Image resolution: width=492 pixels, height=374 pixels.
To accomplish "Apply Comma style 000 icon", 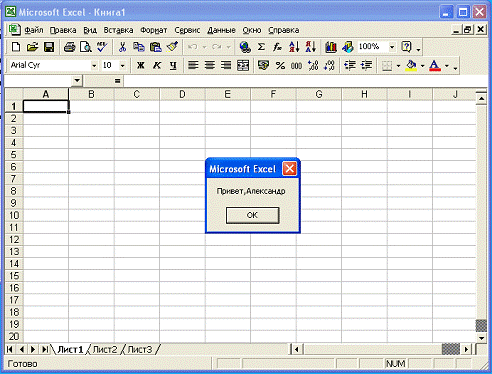I will [x=296, y=65].
